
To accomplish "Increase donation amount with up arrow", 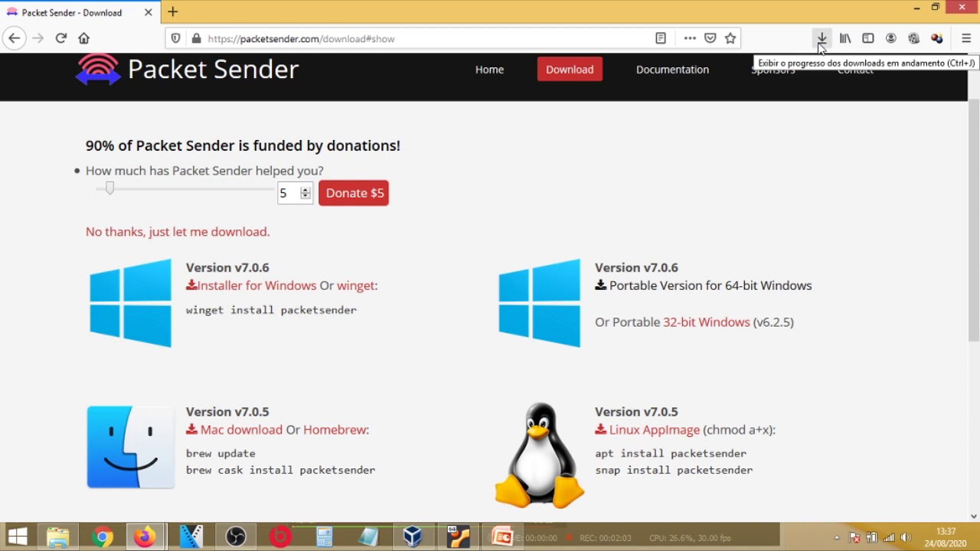I will (306, 189).
